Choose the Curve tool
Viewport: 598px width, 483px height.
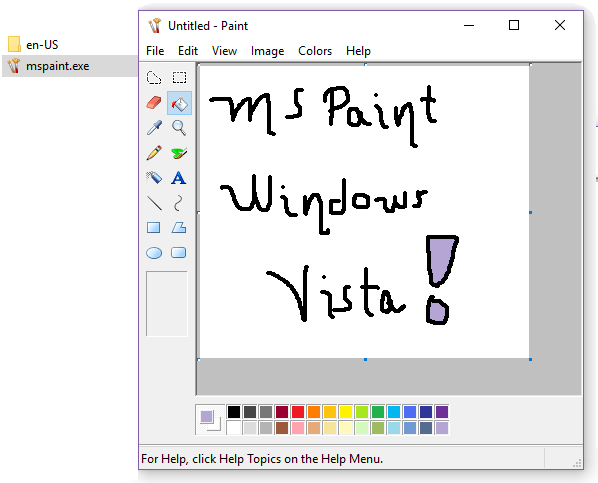pos(179,203)
